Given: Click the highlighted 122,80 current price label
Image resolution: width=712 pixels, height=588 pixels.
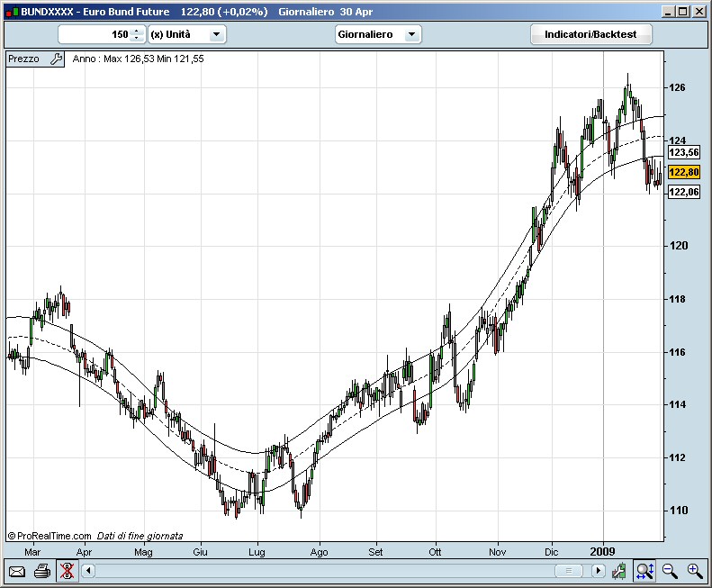Looking at the screenshot, I should [x=684, y=172].
